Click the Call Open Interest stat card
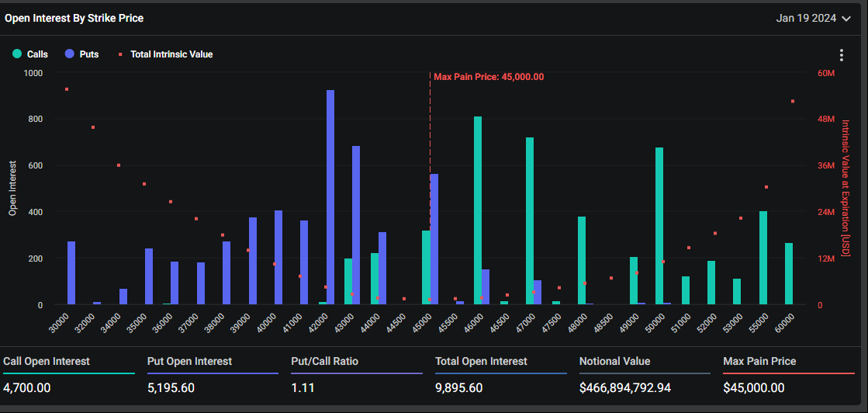The height and width of the screenshot is (413, 868). coord(68,374)
